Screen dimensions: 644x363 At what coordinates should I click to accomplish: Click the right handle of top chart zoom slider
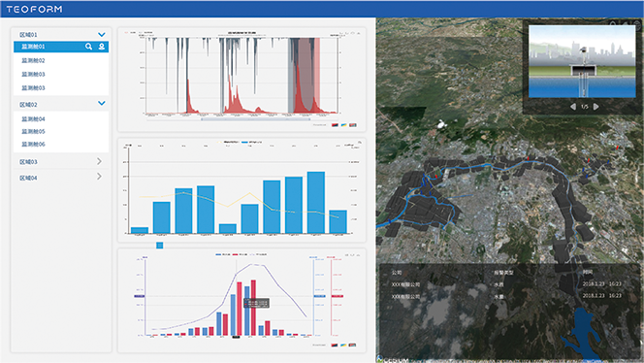309,119
